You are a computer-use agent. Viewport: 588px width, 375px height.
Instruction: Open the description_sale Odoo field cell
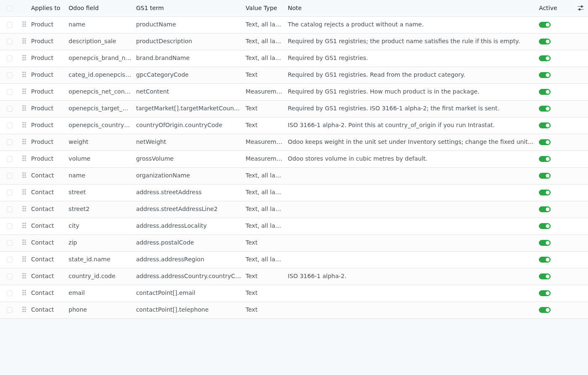(92, 41)
